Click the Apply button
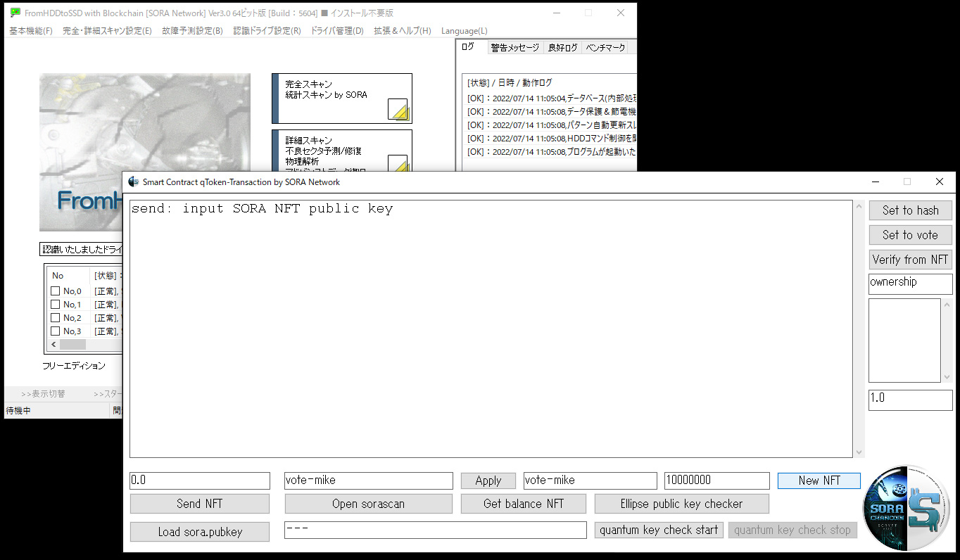The width and height of the screenshot is (960, 560). click(x=488, y=481)
